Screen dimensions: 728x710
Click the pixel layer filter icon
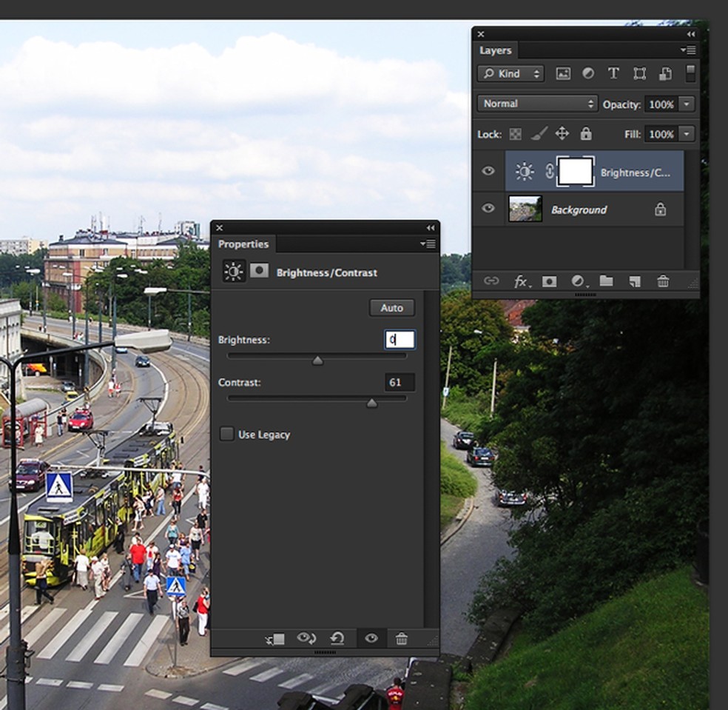click(563, 74)
